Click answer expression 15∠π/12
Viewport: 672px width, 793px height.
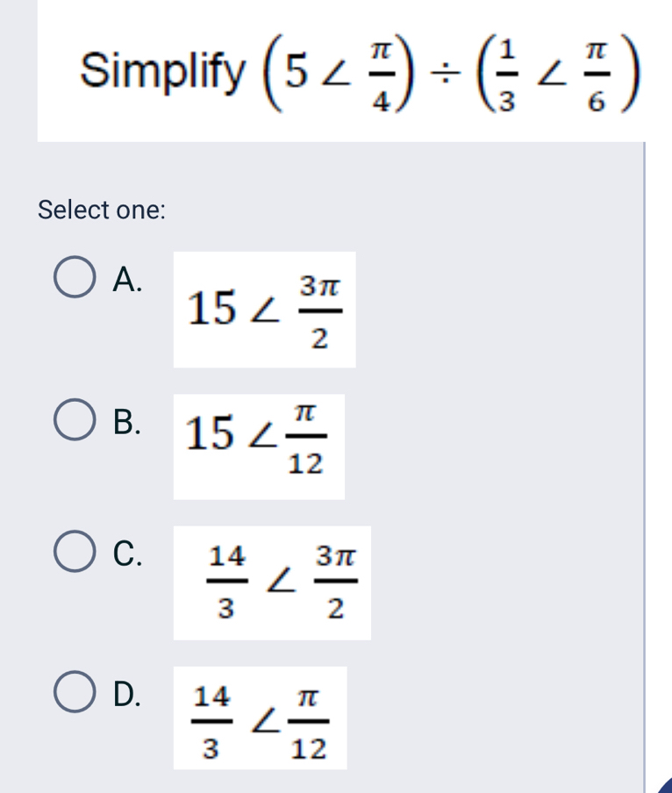click(x=259, y=447)
